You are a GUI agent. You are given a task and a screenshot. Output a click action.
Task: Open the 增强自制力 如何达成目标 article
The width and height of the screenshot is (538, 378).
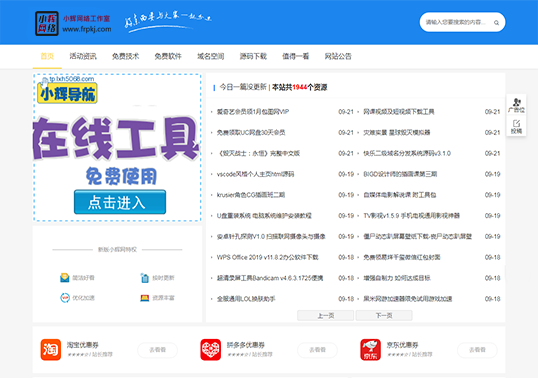coord(397,278)
